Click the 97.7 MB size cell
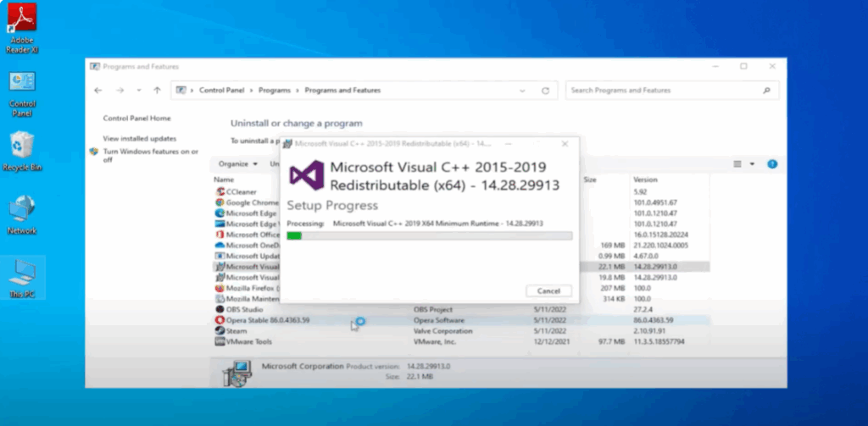868x426 pixels. [612, 341]
